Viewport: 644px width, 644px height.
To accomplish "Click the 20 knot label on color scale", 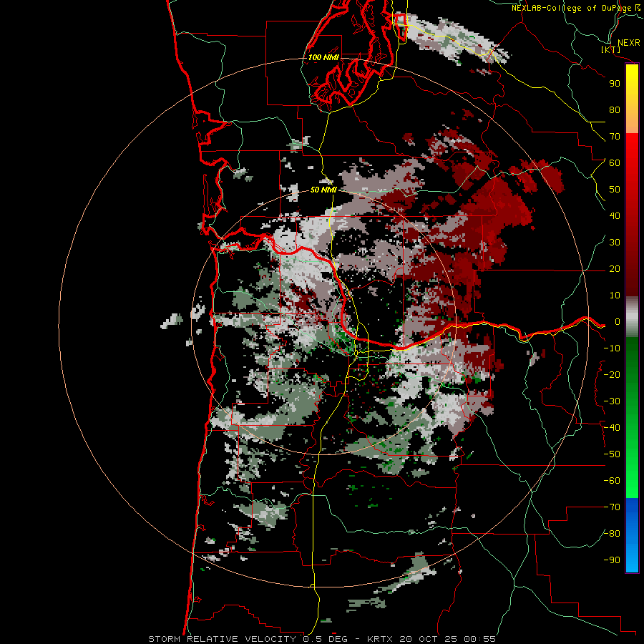I will [615, 269].
